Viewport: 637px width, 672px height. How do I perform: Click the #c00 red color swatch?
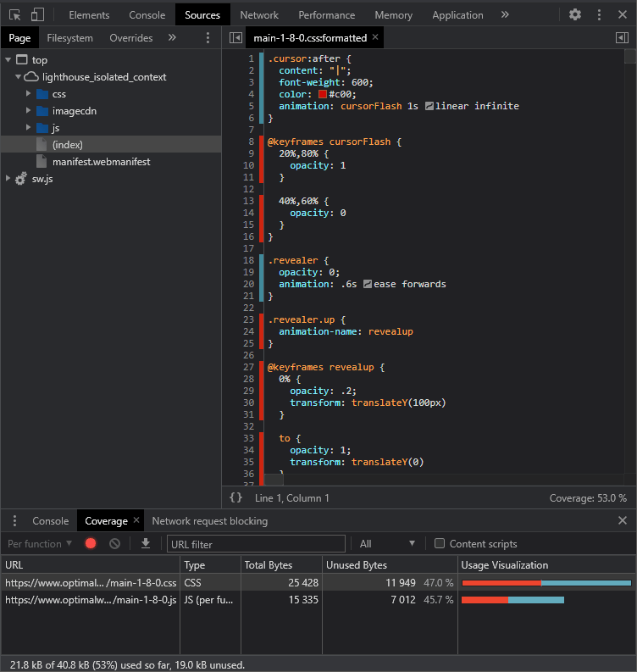(x=322, y=95)
